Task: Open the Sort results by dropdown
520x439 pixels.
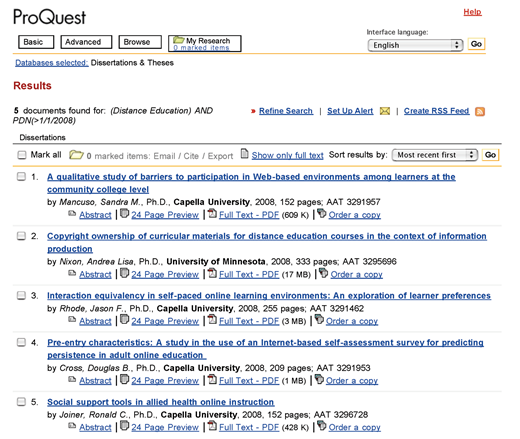Action: [435, 155]
